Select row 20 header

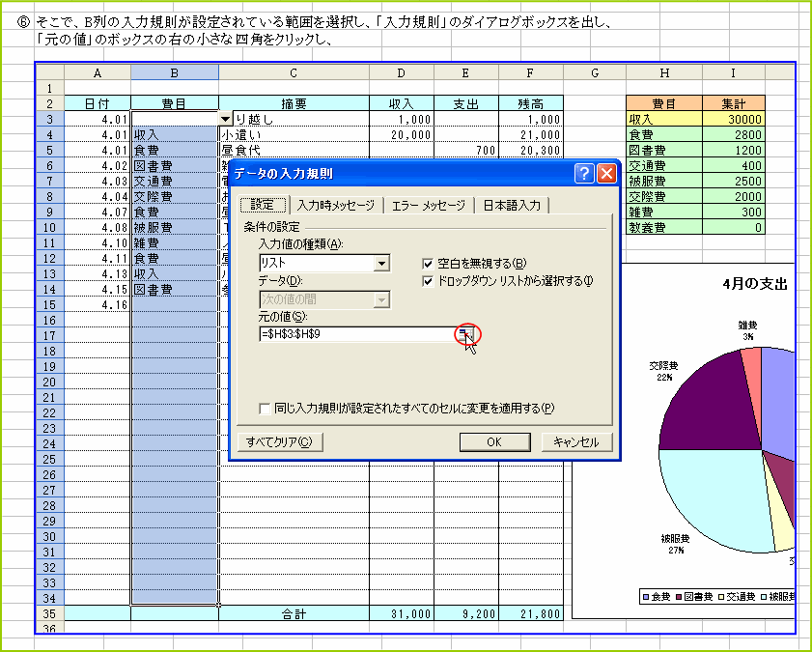click(x=49, y=383)
